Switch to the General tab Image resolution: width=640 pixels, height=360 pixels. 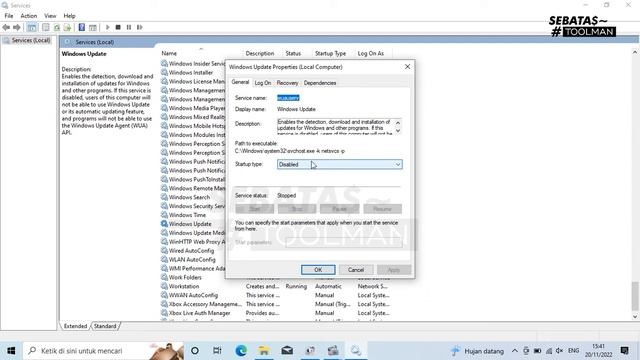point(240,82)
